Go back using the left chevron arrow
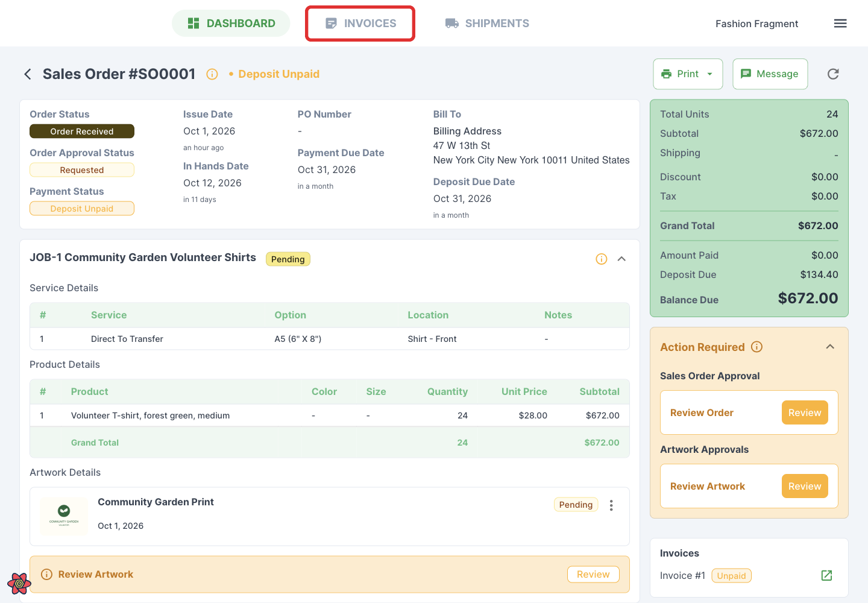The height and width of the screenshot is (603, 868). 28,74
